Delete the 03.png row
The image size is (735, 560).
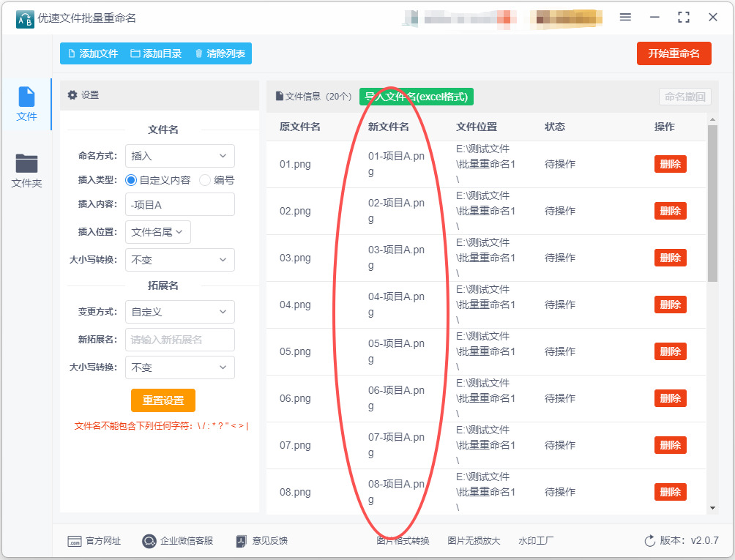[x=671, y=258]
